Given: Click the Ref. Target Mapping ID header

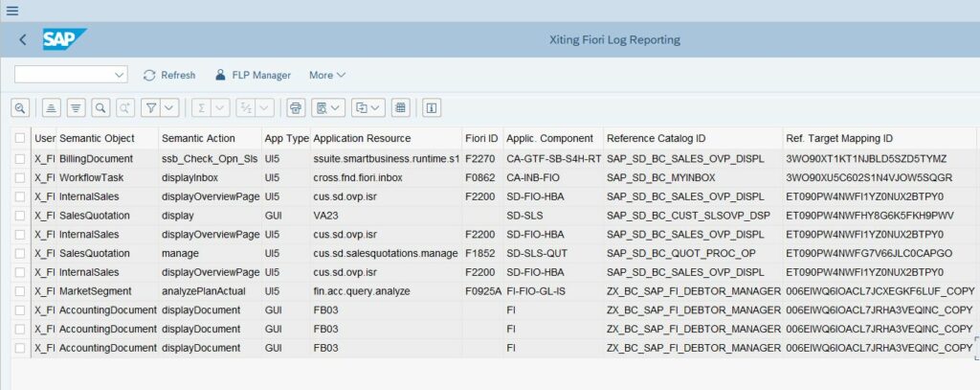Looking at the screenshot, I should click(x=879, y=138).
